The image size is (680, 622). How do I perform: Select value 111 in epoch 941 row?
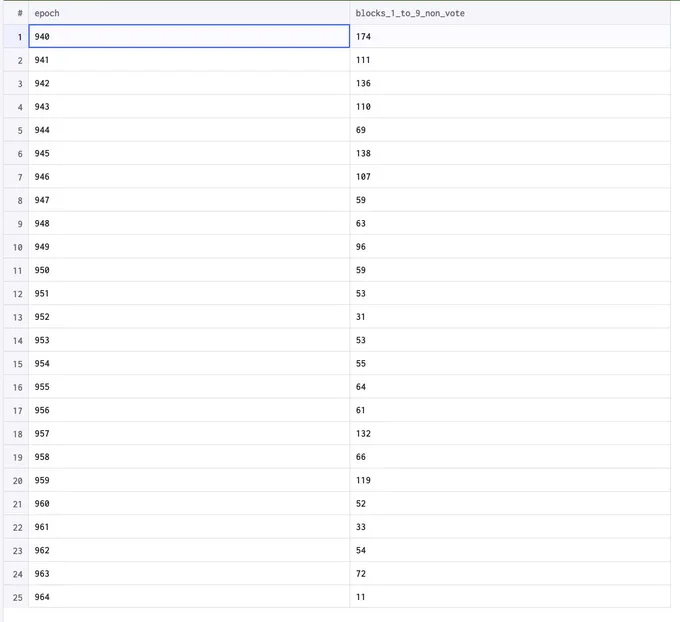pos(510,60)
